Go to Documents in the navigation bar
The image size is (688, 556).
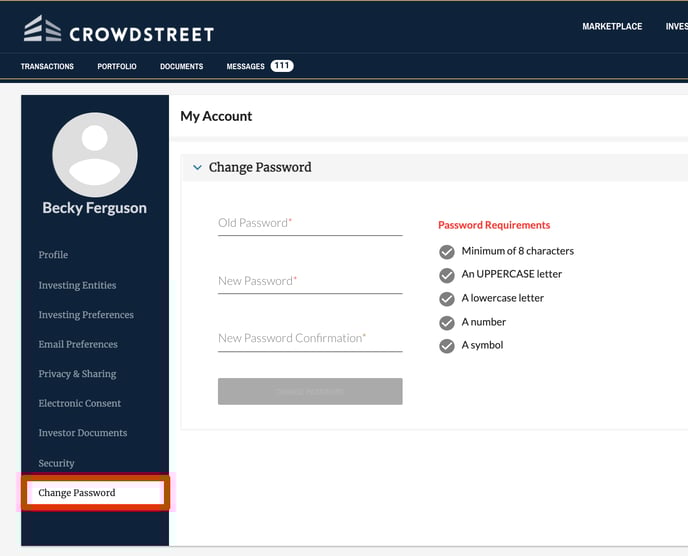(x=182, y=66)
